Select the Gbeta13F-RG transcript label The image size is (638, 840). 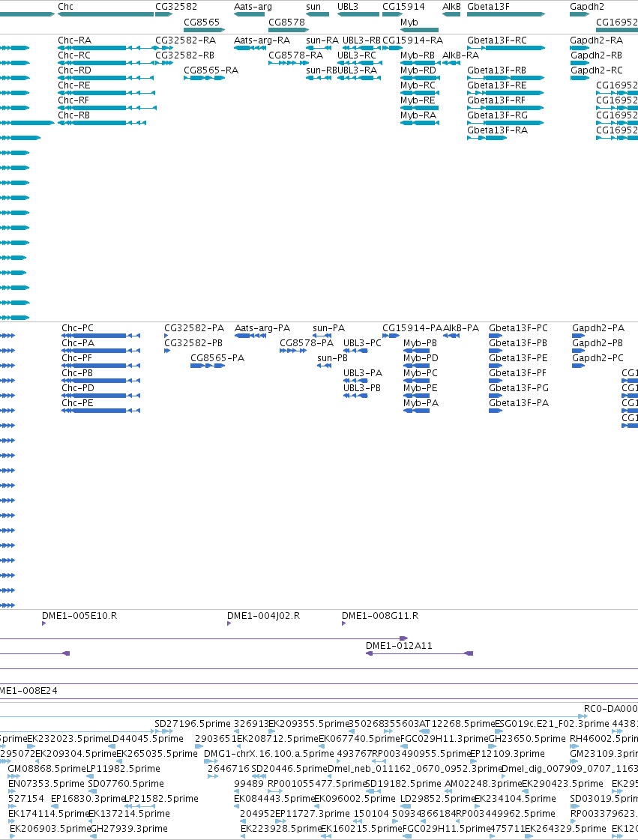click(x=498, y=115)
